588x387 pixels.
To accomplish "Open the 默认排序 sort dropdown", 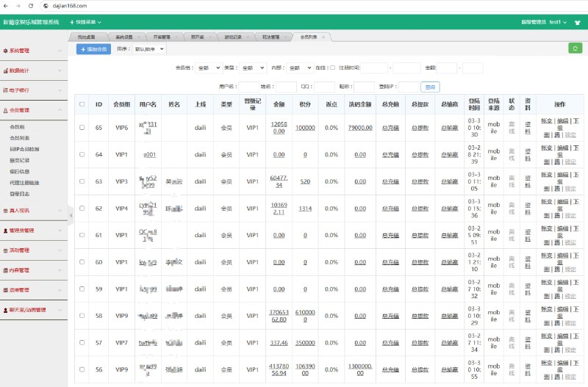I will [149, 49].
